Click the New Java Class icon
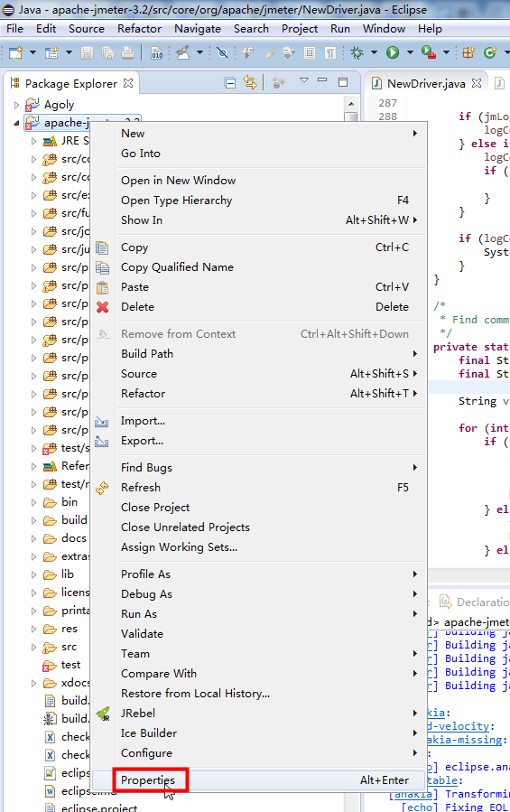The width and height of the screenshot is (510, 812). point(490,52)
